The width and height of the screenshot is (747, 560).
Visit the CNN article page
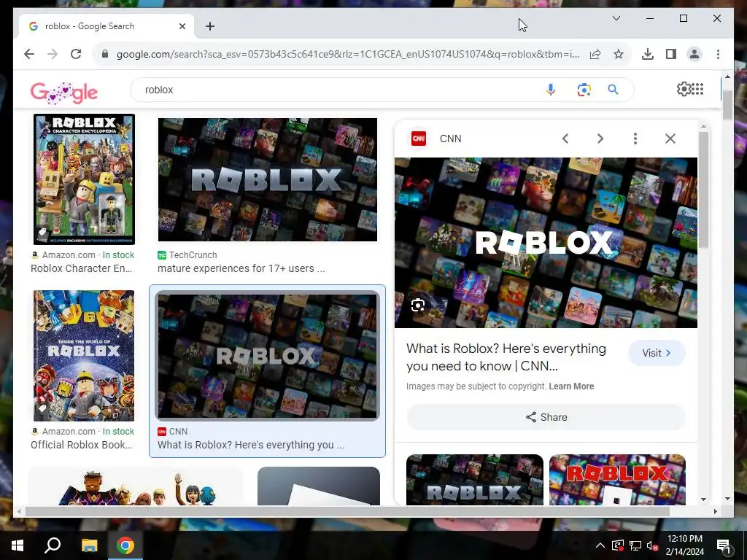tap(657, 353)
